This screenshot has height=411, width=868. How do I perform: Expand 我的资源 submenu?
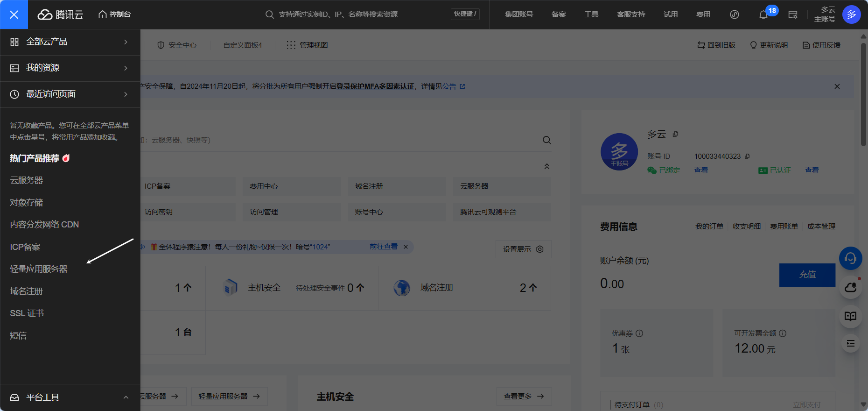(70, 68)
